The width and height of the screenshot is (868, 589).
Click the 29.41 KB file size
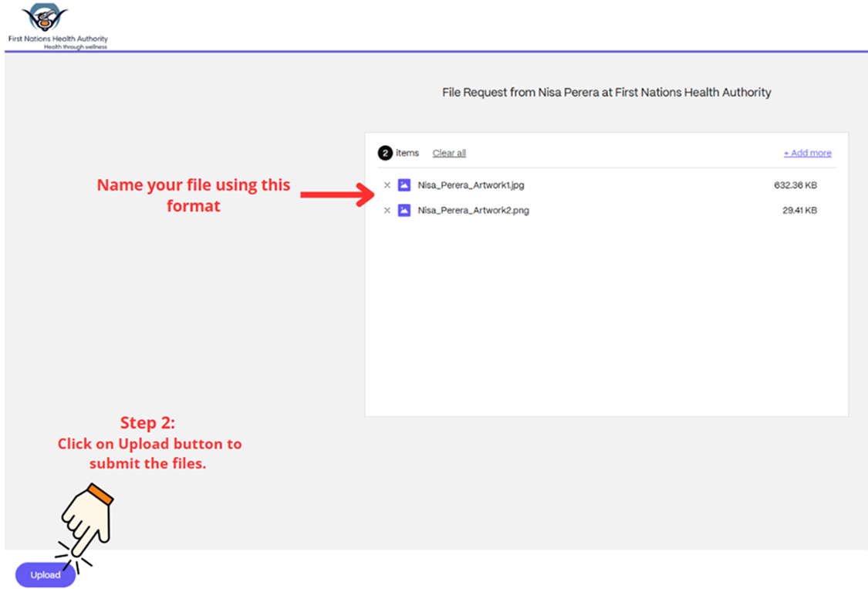point(799,211)
